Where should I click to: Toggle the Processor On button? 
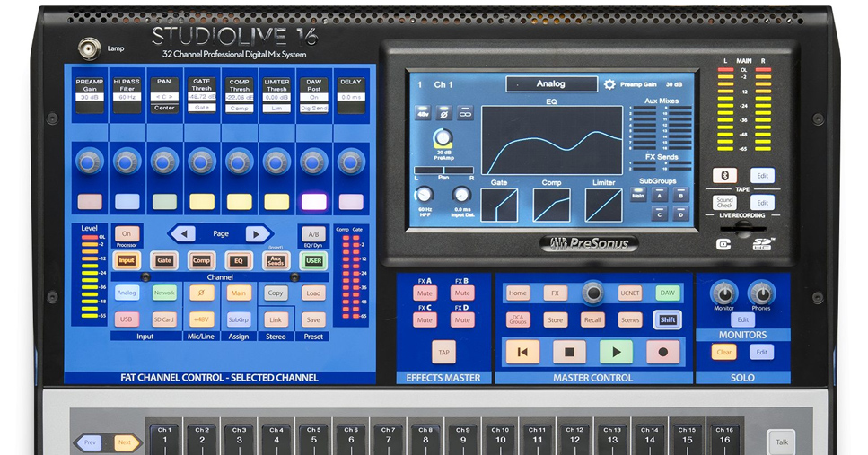click(127, 233)
